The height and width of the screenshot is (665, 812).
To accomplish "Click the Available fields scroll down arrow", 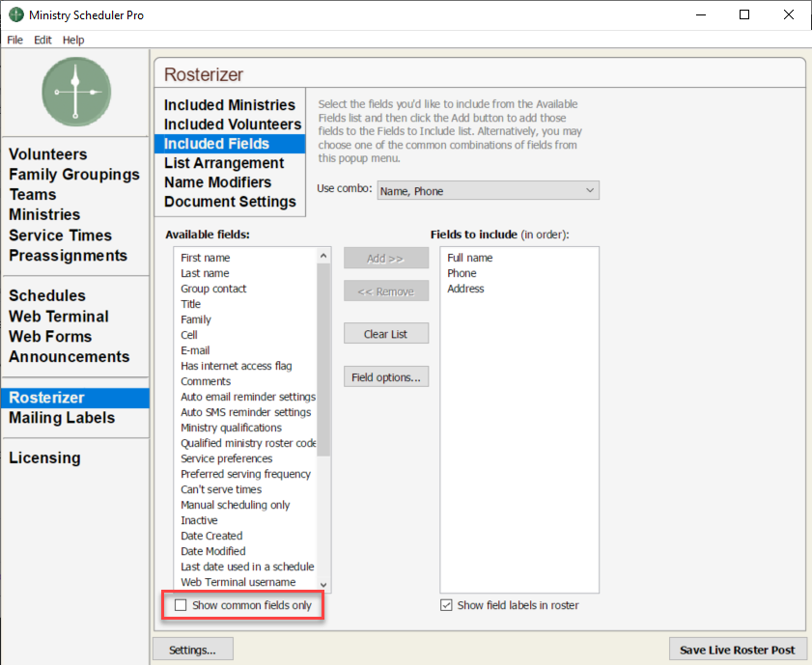I will [x=323, y=585].
